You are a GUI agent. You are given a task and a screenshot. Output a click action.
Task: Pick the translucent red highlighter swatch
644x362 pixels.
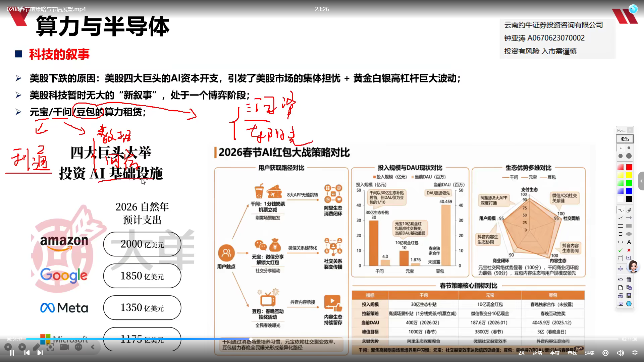coord(621,167)
